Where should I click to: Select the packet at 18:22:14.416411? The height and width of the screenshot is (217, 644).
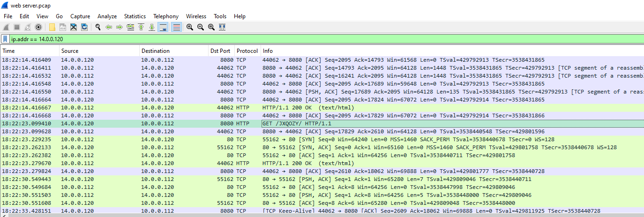(x=322, y=68)
